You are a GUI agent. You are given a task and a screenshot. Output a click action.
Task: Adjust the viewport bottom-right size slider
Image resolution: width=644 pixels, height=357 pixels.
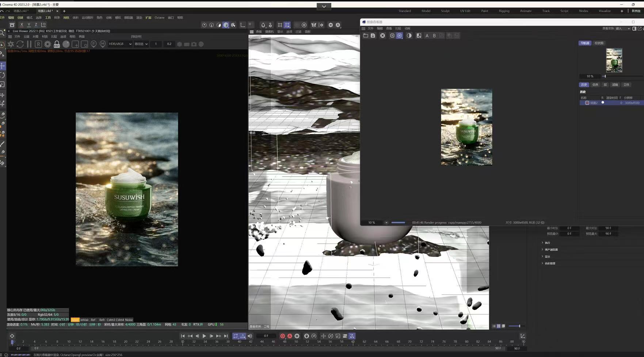coord(519,326)
